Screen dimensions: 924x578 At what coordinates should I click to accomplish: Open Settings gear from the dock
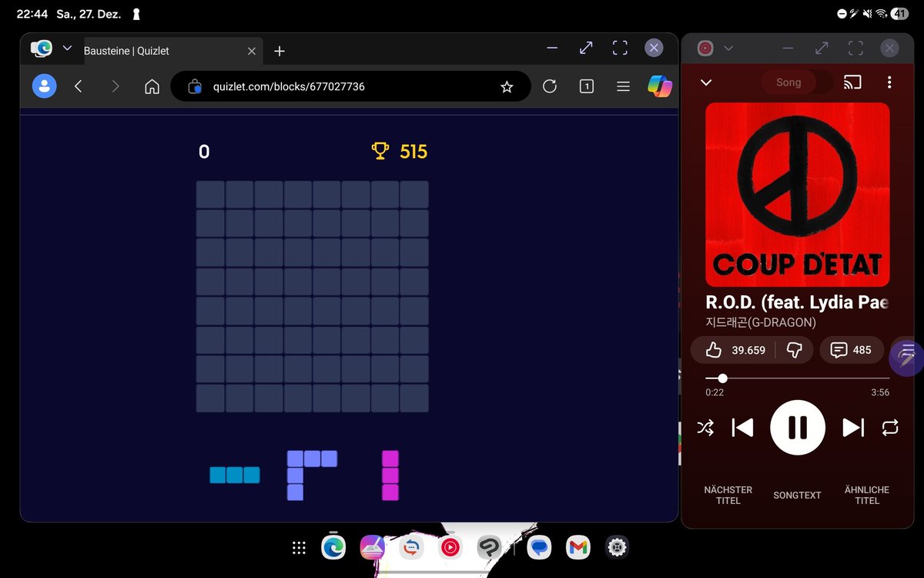[x=617, y=548]
